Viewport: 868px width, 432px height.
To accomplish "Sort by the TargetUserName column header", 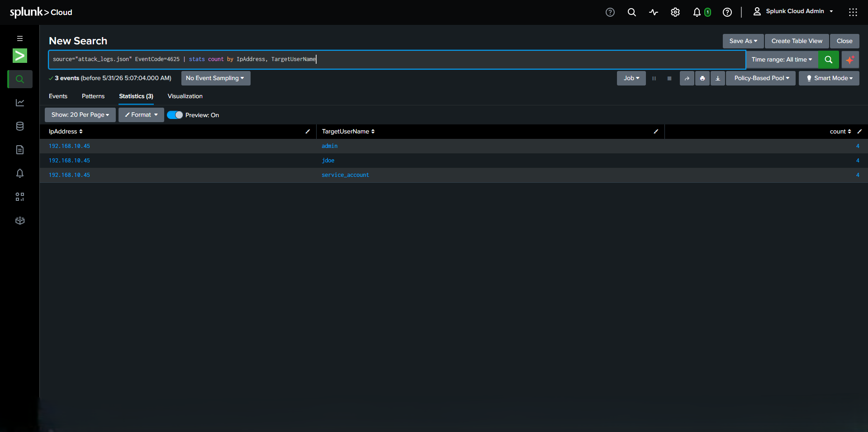I will click(x=348, y=132).
